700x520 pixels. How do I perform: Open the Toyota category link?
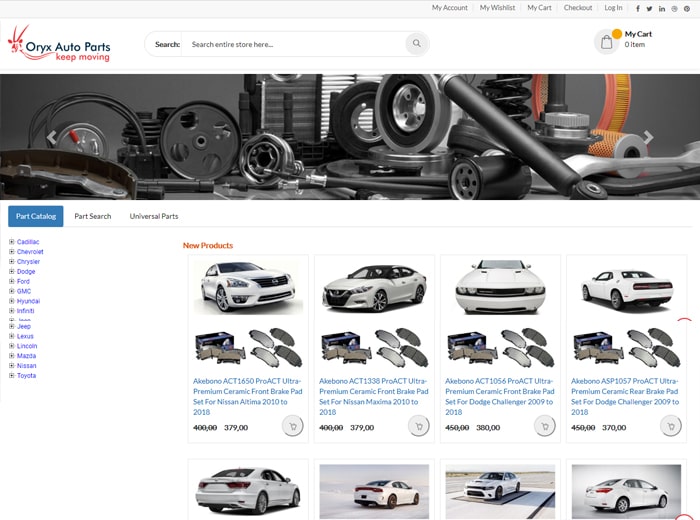tap(26, 375)
